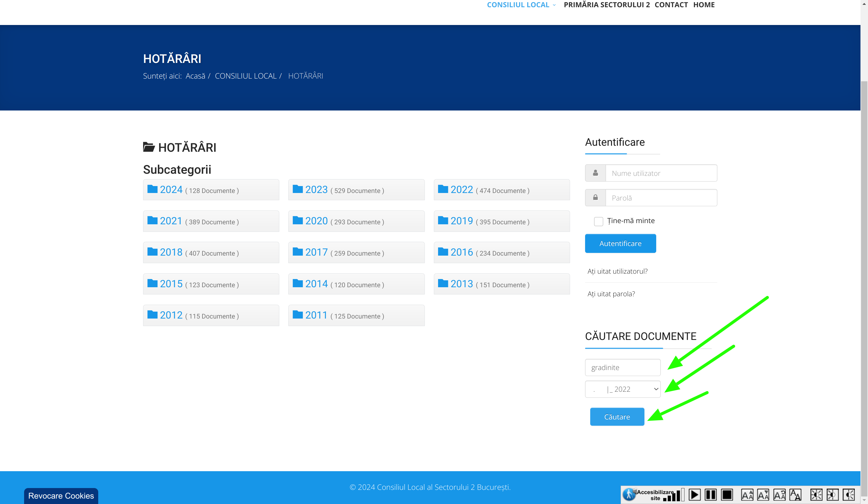Click the blue accessibility person icon
This screenshot has width=868, height=504.
click(629, 494)
